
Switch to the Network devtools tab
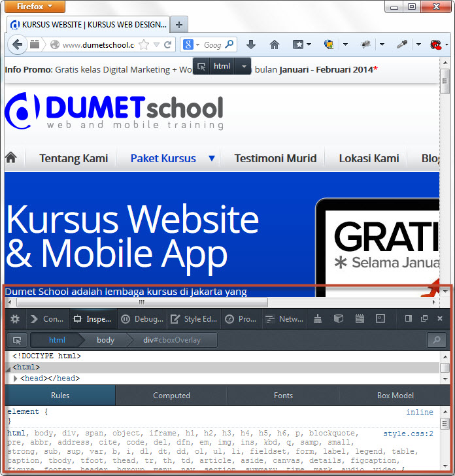(284, 319)
